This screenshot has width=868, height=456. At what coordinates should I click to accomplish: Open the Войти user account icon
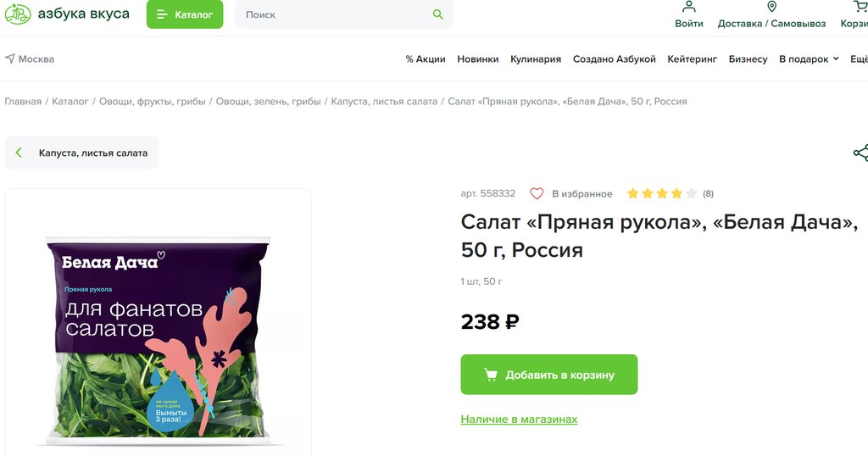pos(689,8)
